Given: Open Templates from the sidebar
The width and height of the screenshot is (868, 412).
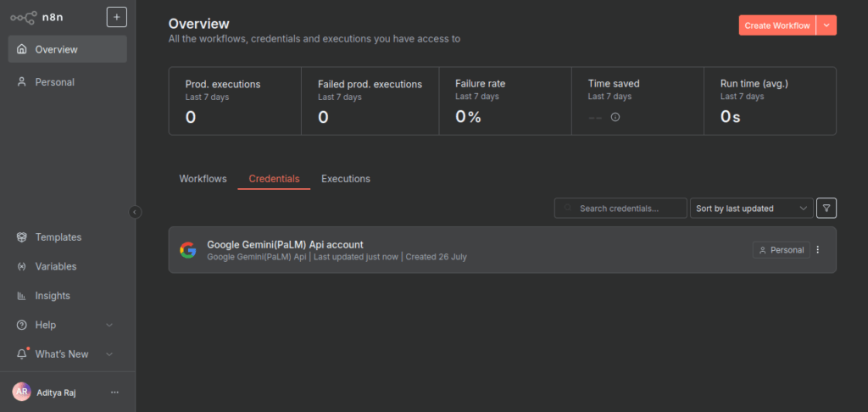Looking at the screenshot, I should 58,237.
